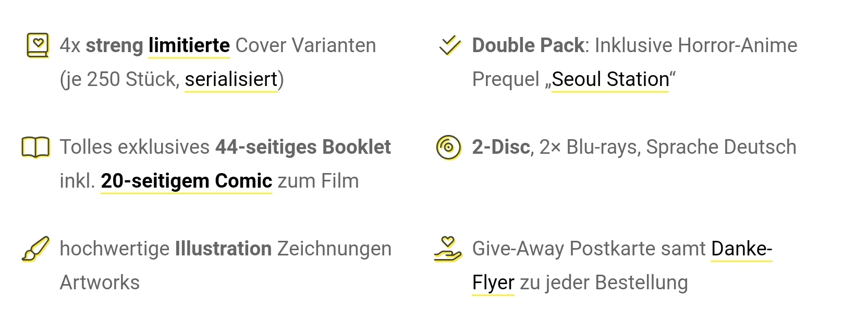Click the "20-seitigem Comic" link
This screenshot has width=868, height=319.
point(187,181)
